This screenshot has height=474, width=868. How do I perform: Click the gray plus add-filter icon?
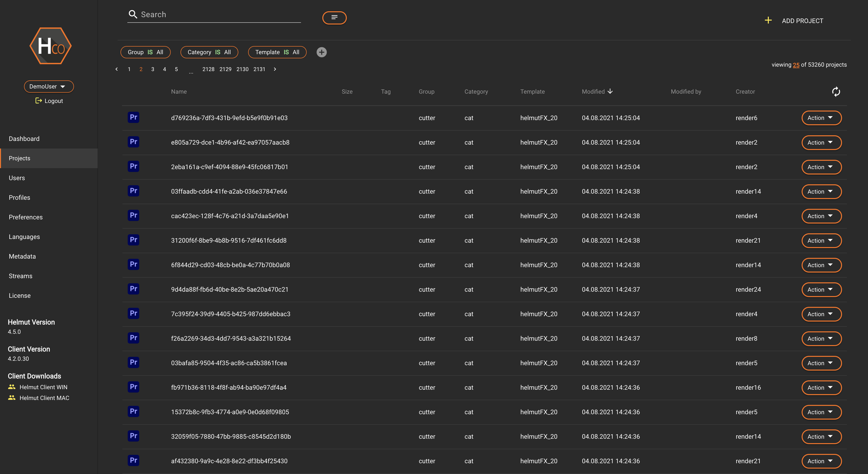pos(321,52)
